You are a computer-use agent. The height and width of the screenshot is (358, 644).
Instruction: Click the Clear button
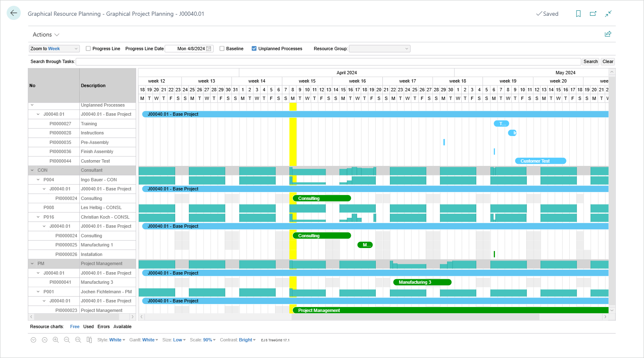coord(607,61)
